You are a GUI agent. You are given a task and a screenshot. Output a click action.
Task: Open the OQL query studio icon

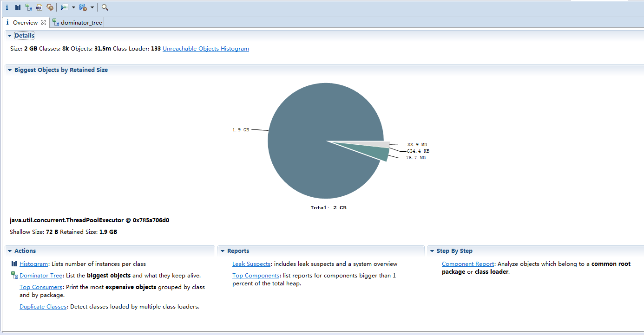click(39, 7)
